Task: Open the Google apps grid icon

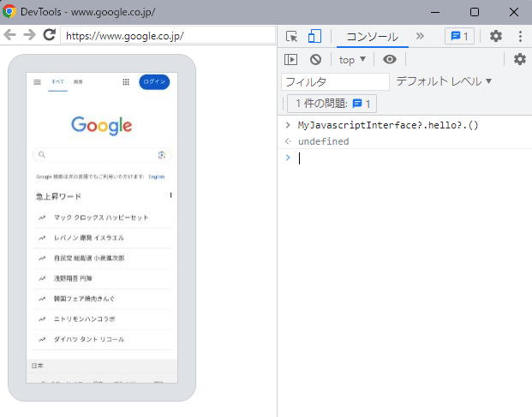Action: click(126, 82)
